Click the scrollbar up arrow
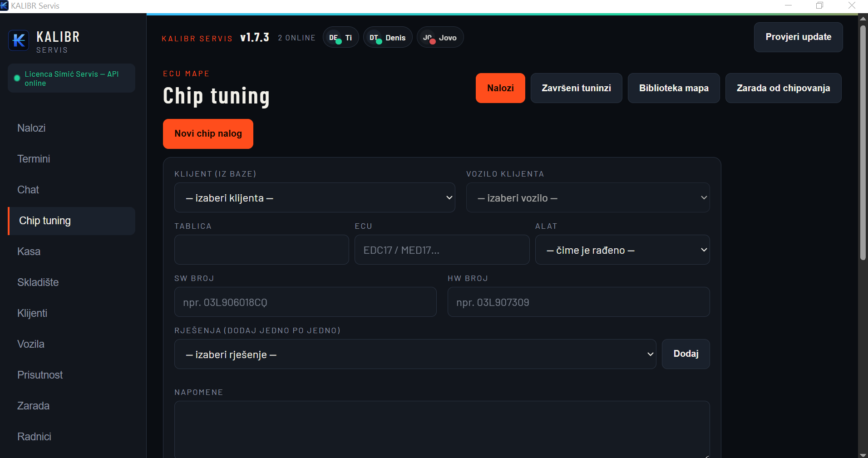The width and height of the screenshot is (868, 458). [863, 19]
